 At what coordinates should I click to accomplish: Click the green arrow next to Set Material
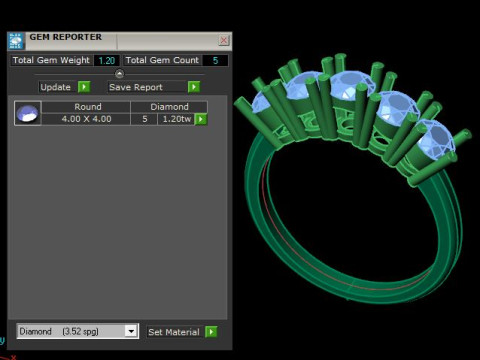click(211, 332)
